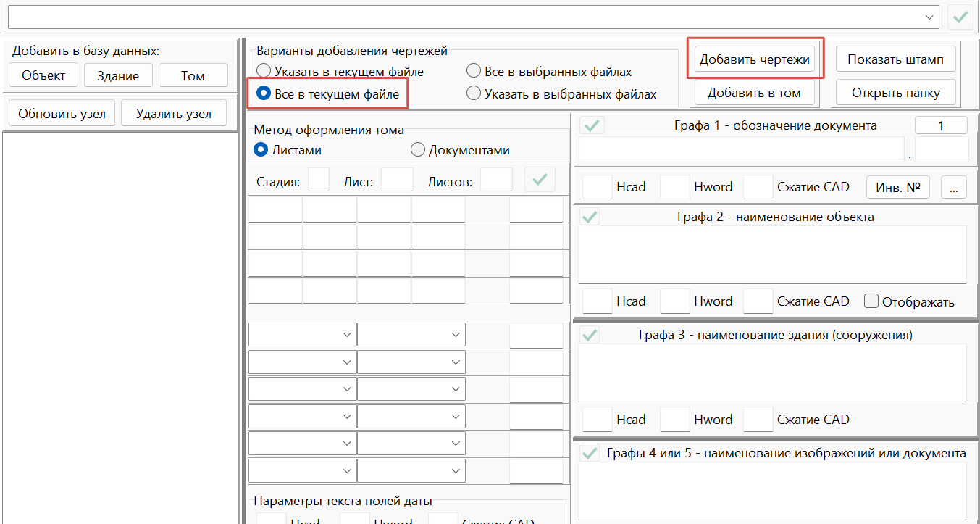Image resolution: width=980 pixels, height=524 pixels.
Task: Focus the 'Лист:' input field
Action: [x=397, y=180]
